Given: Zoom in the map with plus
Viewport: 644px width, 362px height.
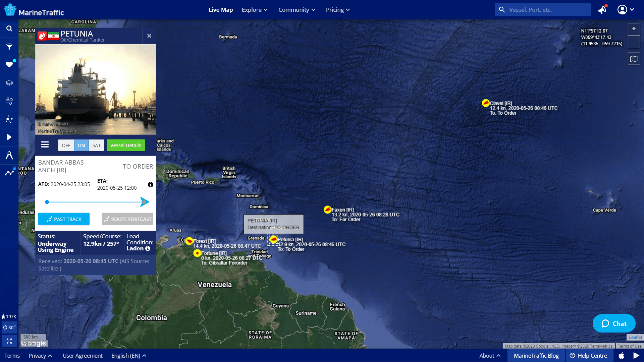Looking at the screenshot, I should (x=634, y=29).
